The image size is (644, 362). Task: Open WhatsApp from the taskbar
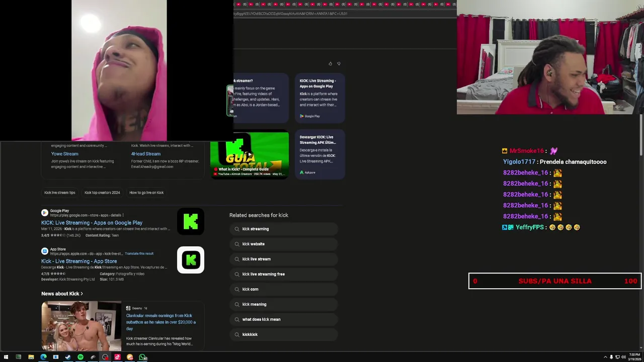coord(142,357)
